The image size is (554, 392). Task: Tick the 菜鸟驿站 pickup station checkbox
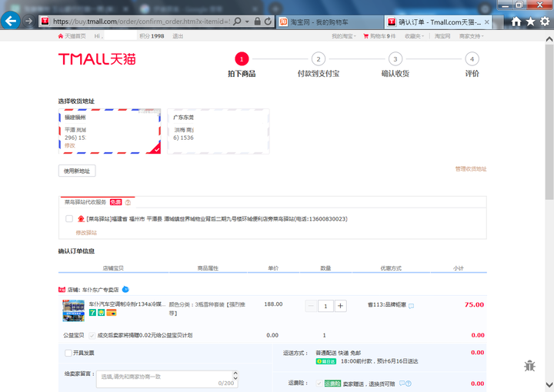click(x=69, y=219)
